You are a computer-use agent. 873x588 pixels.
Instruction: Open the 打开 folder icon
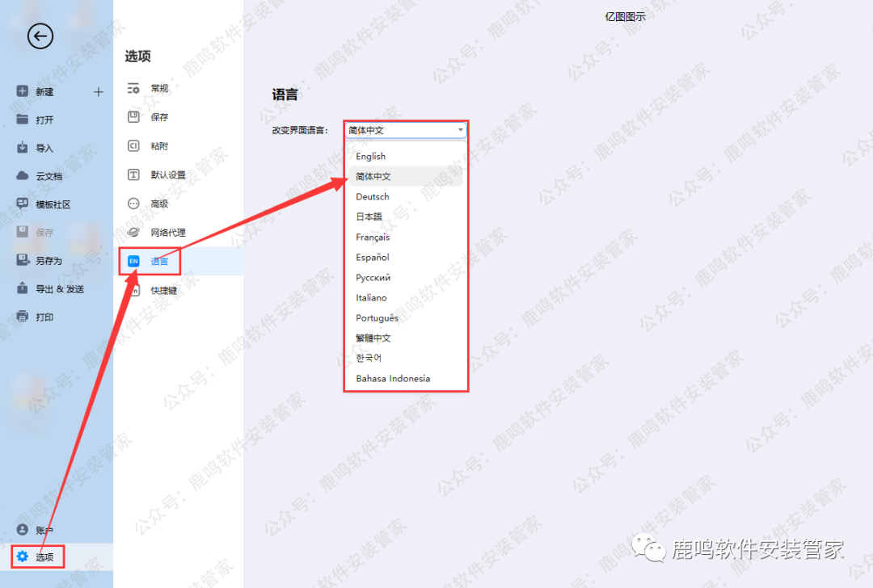tap(23, 120)
